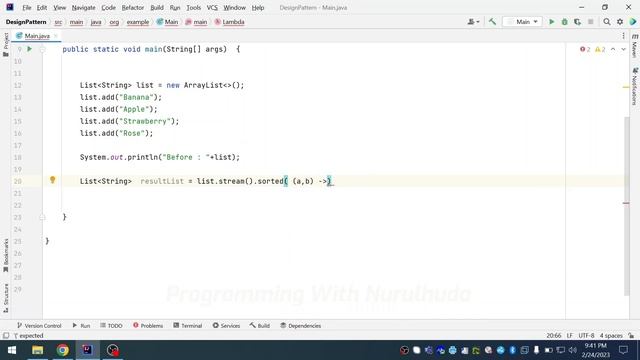Open Main run configuration dropdown

point(522,22)
